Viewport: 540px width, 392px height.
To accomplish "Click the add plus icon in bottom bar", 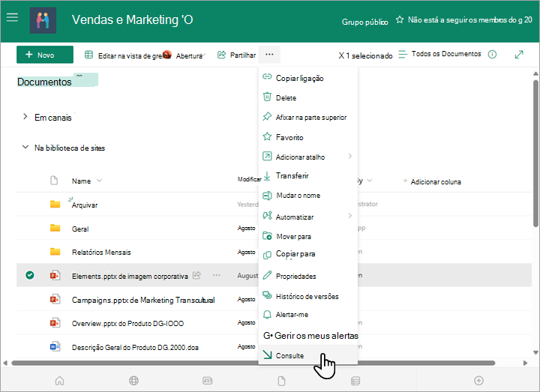I will point(478,381).
